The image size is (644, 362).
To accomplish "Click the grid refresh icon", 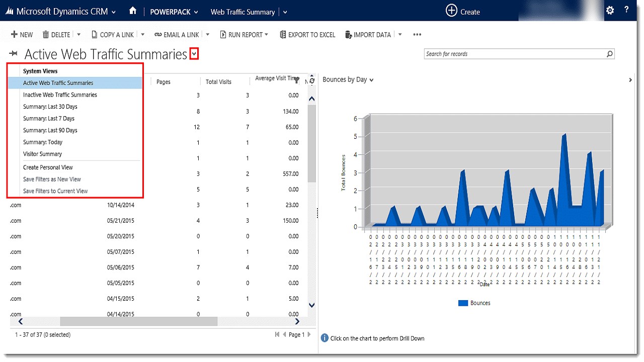I will (312, 80).
